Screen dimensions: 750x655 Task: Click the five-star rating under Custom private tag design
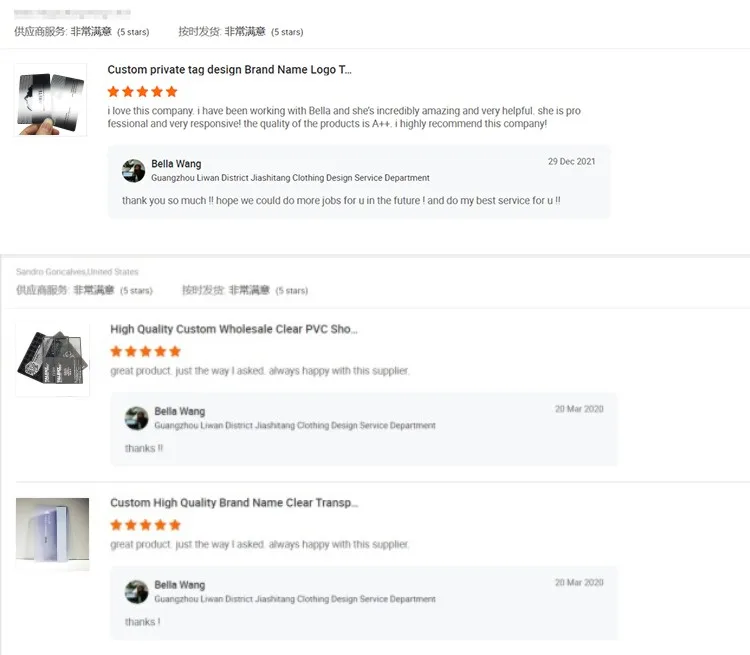(x=142, y=92)
